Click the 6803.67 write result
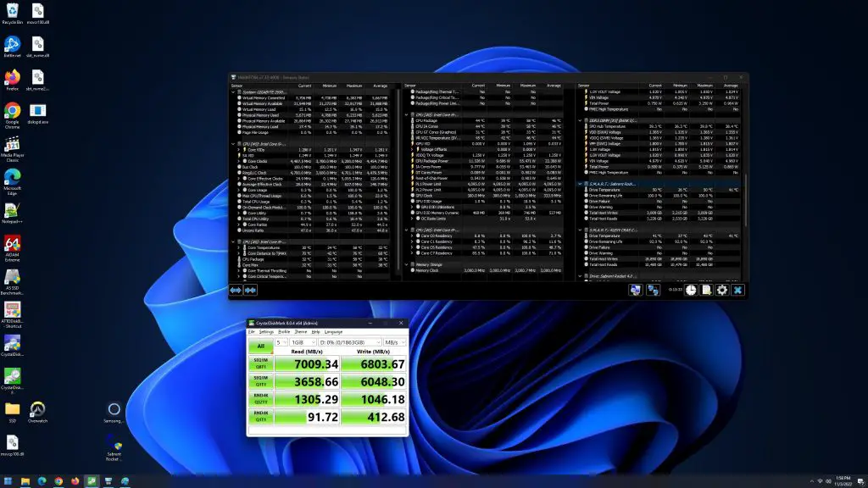 (x=374, y=363)
